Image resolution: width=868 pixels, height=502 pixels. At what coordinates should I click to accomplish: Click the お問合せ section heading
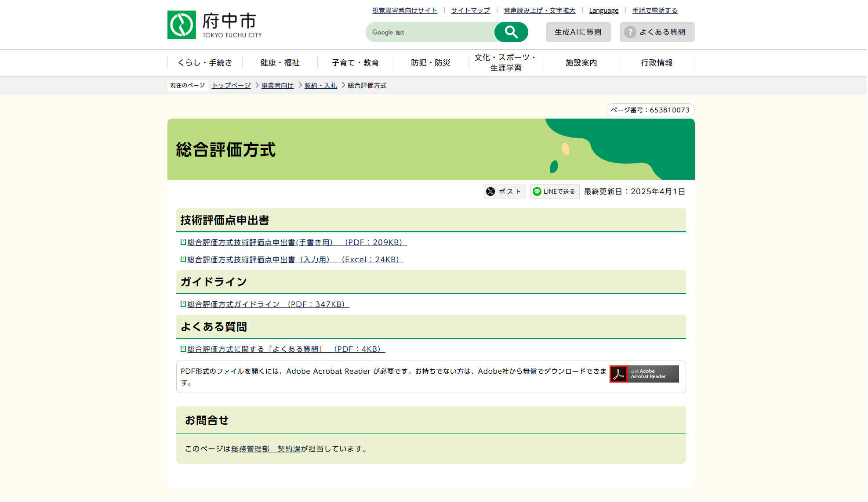point(207,420)
